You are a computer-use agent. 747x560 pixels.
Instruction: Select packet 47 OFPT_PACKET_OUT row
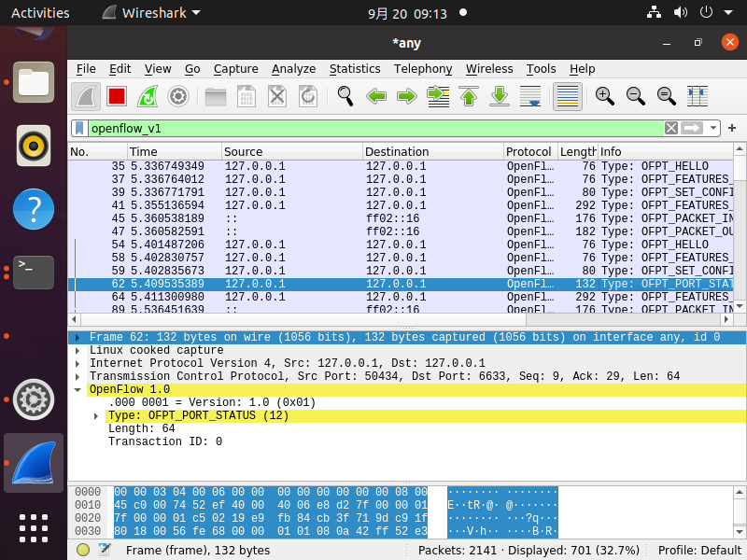coord(401,231)
